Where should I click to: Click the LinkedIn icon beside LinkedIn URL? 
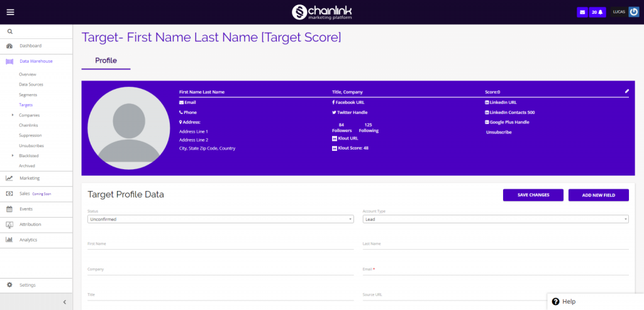coord(487,102)
